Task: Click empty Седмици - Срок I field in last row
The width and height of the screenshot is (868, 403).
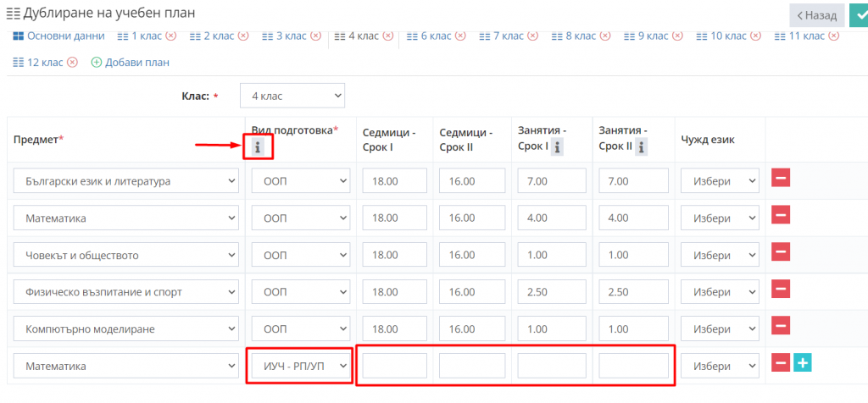Action: (394, 366)
